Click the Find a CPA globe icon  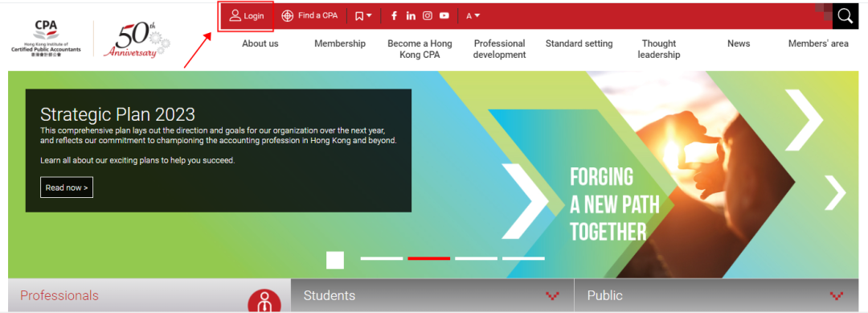coord(287,16)
